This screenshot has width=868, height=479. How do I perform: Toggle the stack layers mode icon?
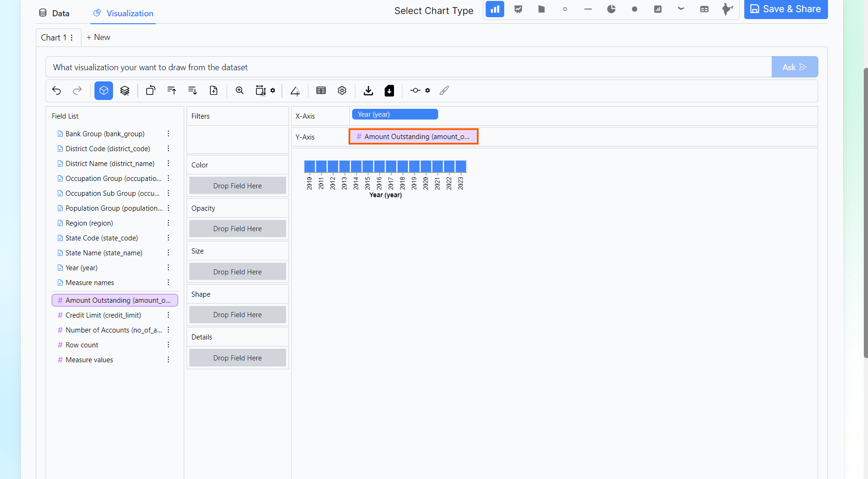coord(125,91)
